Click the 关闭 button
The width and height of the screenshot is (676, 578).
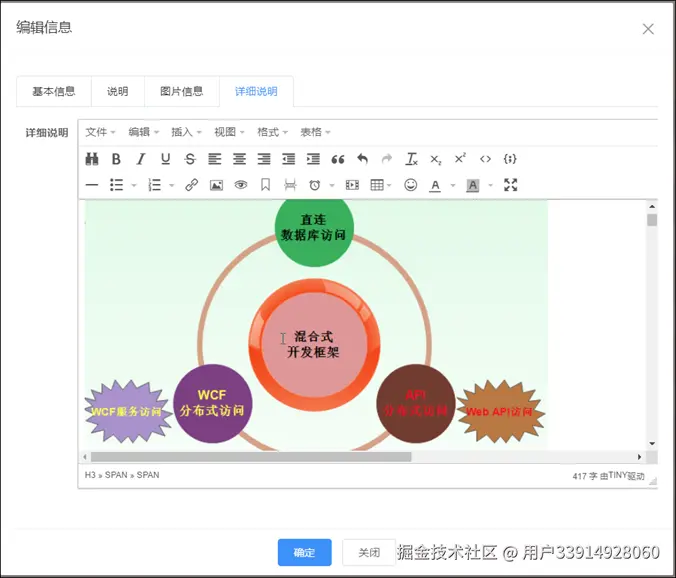click(369, 552)
